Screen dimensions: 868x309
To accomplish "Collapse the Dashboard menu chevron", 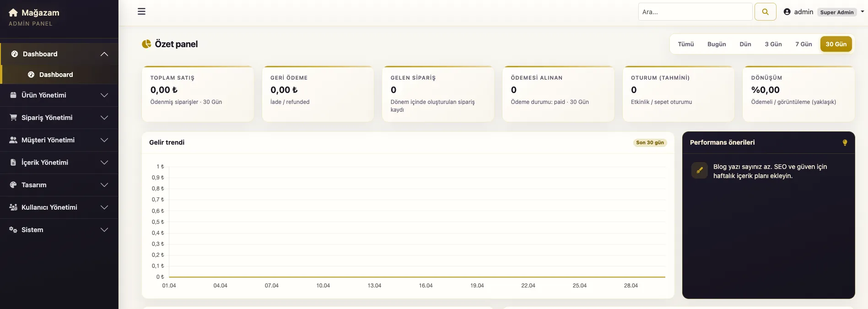I will click(x=104, y=54).
